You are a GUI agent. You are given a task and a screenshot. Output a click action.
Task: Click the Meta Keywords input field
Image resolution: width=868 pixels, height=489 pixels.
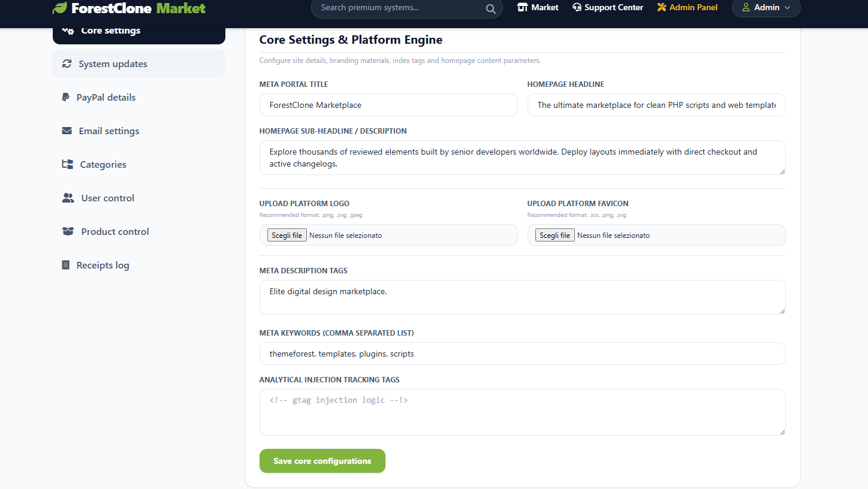click(523, 354)
